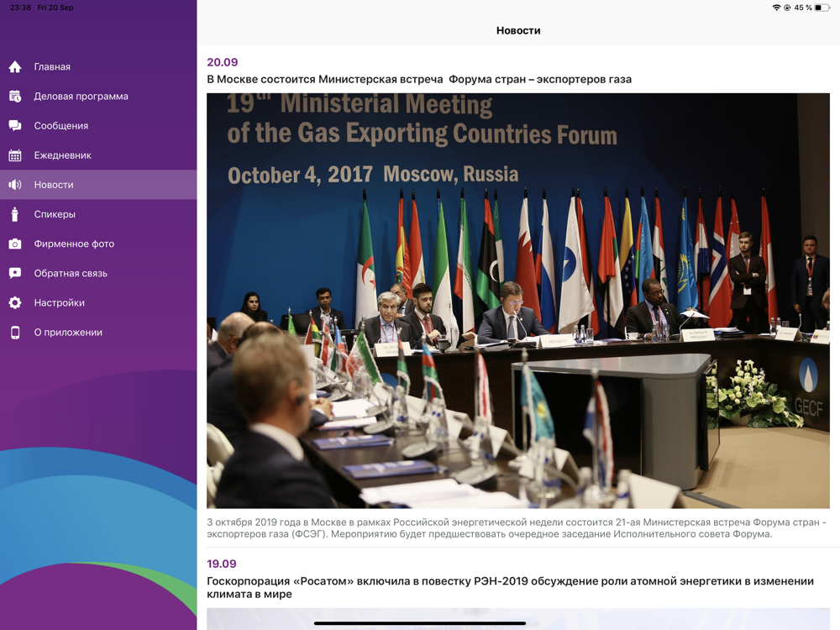Image resolution: width=840 pixels, height=630 pixels.
Task: Open Деловая программа section
Action: coord(98,97)
